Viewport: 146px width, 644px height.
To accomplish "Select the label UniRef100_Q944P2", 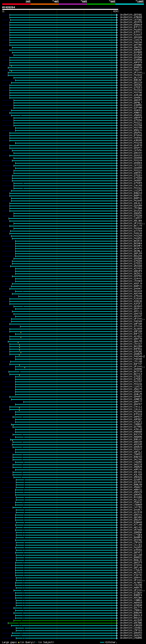I will [x=131, y=397].
